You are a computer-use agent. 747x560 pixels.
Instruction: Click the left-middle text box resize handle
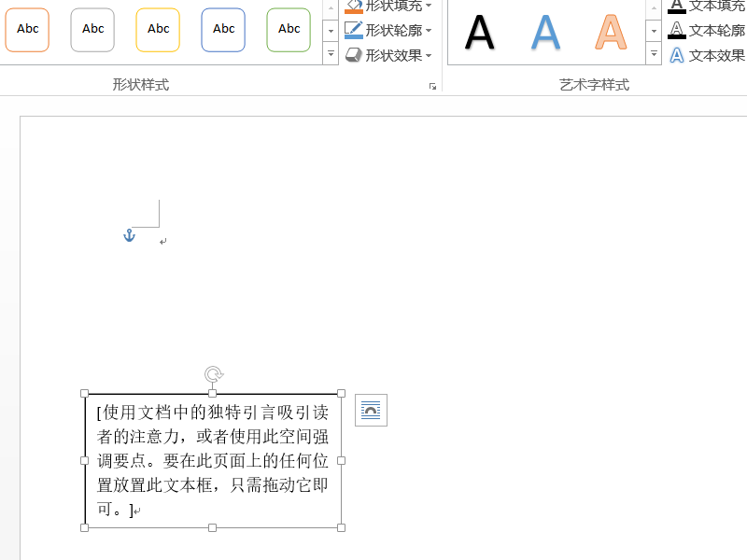(x=84, y=460)
